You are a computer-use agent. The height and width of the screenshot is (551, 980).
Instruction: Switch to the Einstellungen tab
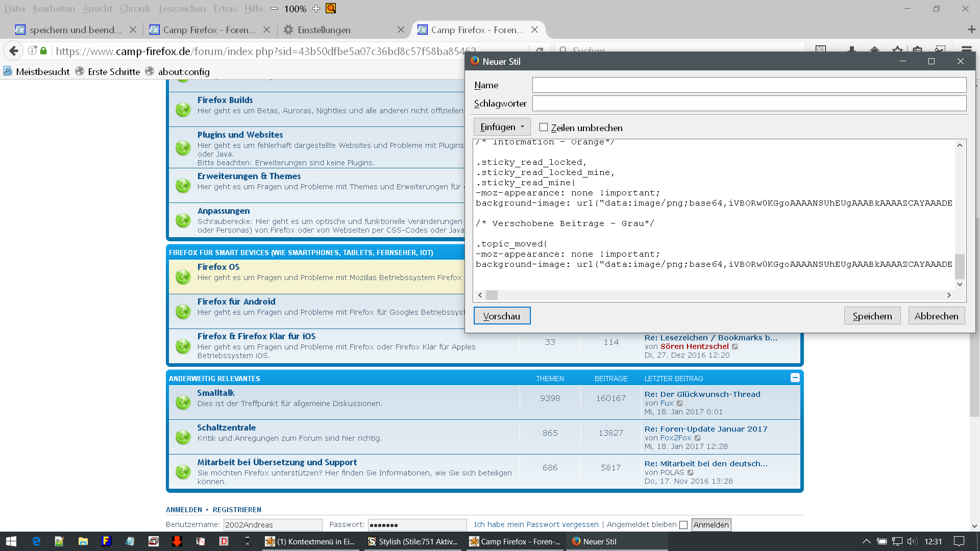click(x=324, y=30)
